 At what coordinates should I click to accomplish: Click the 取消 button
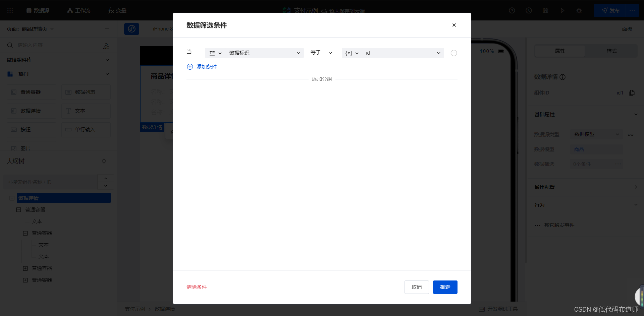point(417,287)
